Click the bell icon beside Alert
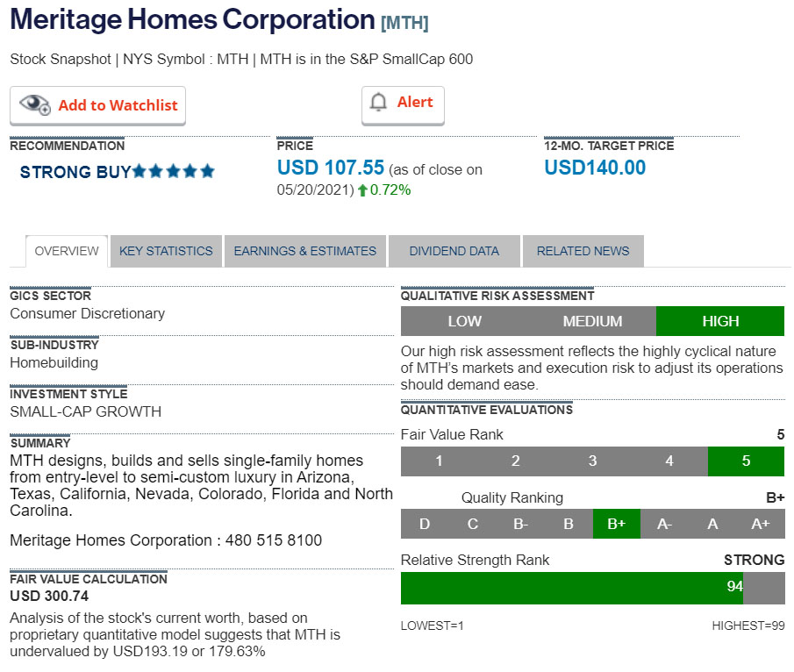Viewport: 794px width, 672px height. point(379,103)
